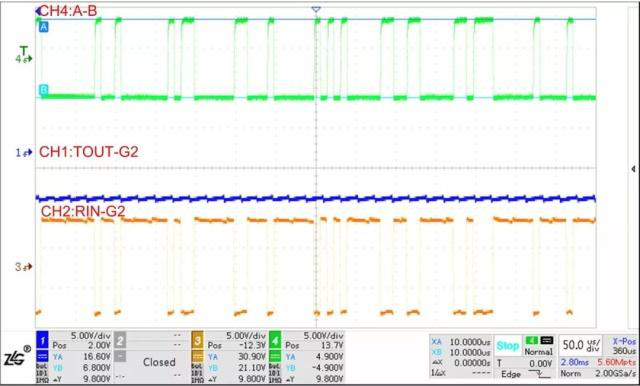Toggle channel 1 coupling icon under blue box
The height and width of the screenshot is (386, 640).
pos(43,357)
